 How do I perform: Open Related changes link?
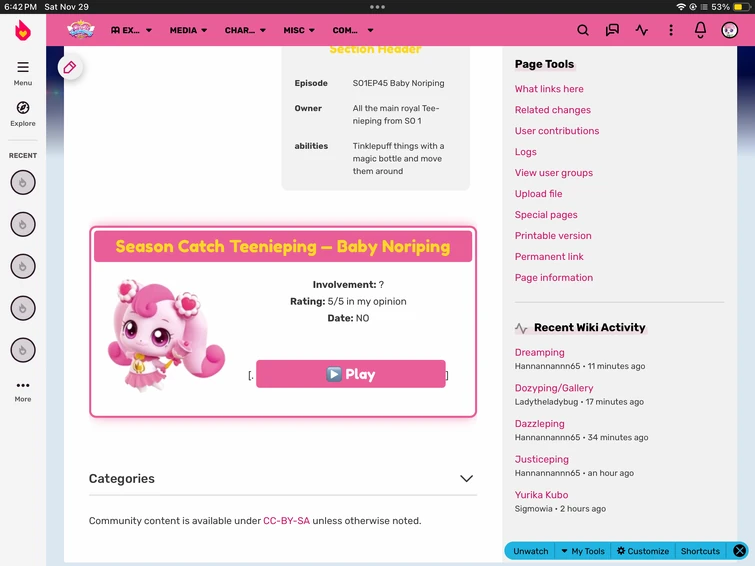point(553,110)
